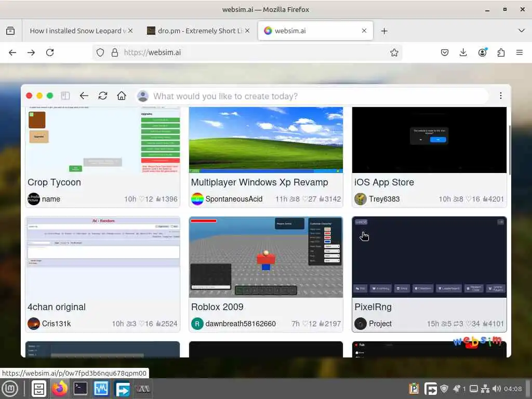Reload using the websim inner refresh icon
Viewport: 532px width, 399px height.
[103, 96]
